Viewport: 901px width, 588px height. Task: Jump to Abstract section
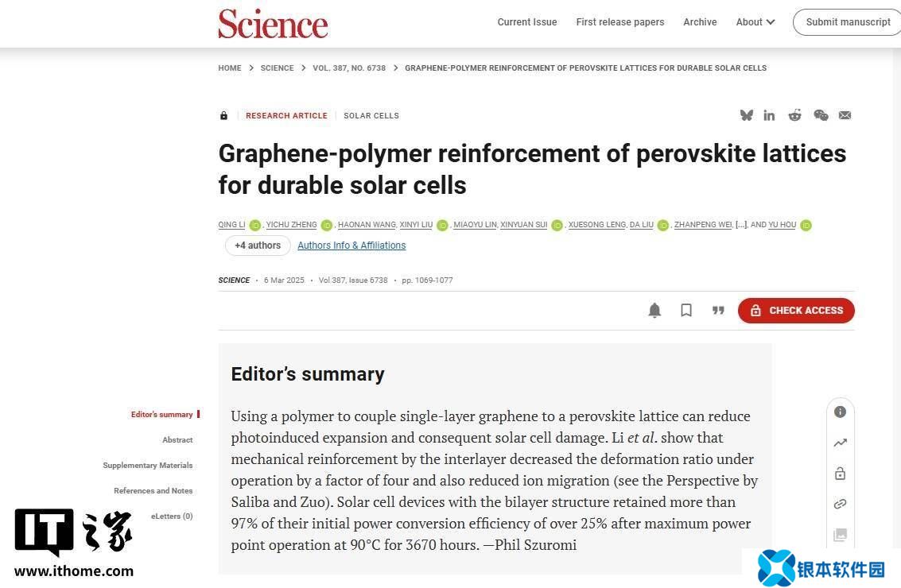(177, 439)
